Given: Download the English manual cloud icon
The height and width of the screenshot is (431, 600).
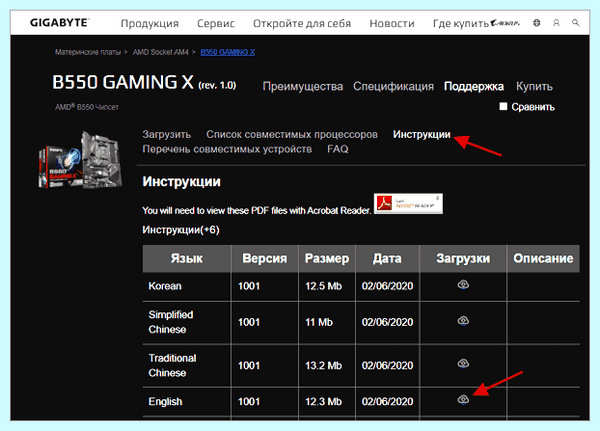Looking at the screenshot, I should coord(463,400).
